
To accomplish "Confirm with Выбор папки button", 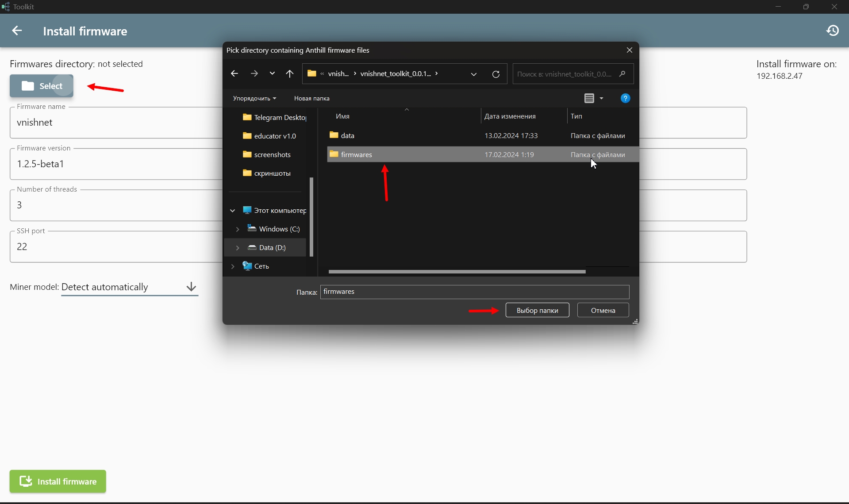I will [x=537, y=310].
